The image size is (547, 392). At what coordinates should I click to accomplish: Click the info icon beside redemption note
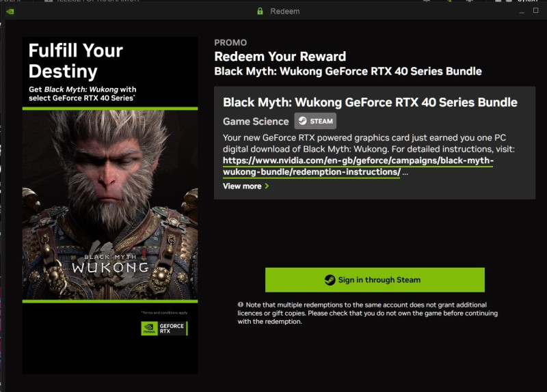(x=241, y=305)
